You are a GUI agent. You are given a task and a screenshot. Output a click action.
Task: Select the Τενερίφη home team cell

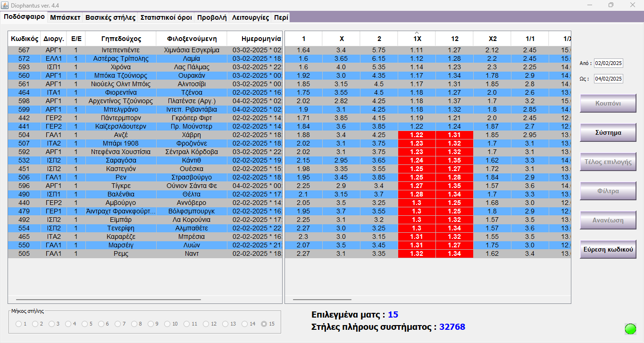[x=121, y=228]
